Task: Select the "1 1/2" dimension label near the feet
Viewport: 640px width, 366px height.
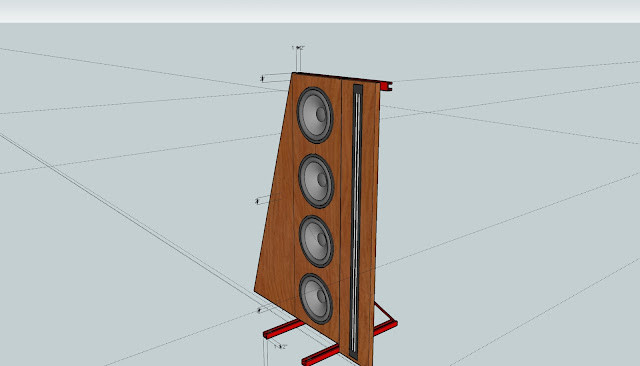Action: click(x=282, y=347)
